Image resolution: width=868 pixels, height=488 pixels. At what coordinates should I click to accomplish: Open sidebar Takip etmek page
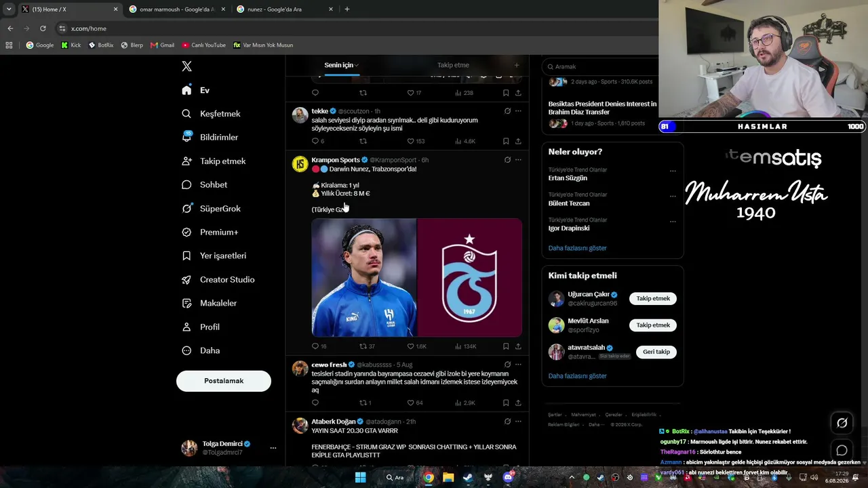point(214,161)
